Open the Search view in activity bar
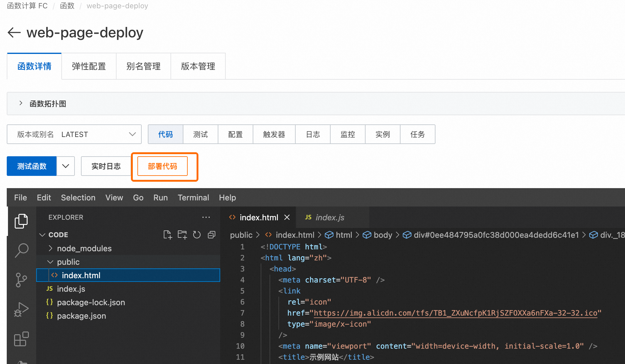This screenshot has width=625, height=364. pos(21,250)
